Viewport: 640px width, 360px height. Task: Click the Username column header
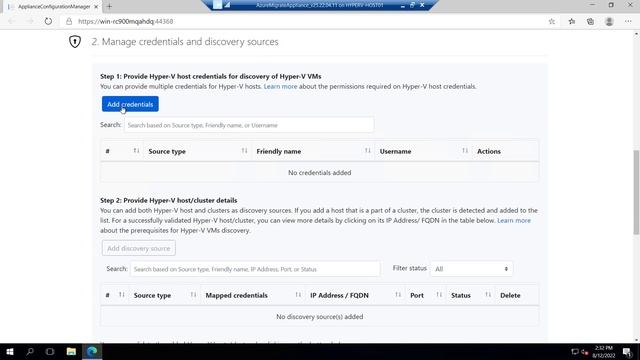click(396, 151)
